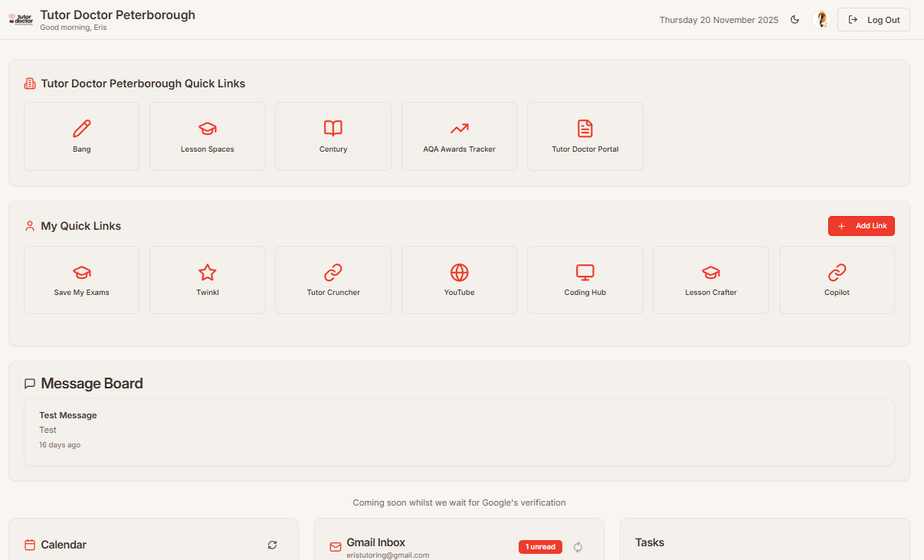Click the profile avatar in the header
This screenshot has height=560, width=924.
point(821,19)
